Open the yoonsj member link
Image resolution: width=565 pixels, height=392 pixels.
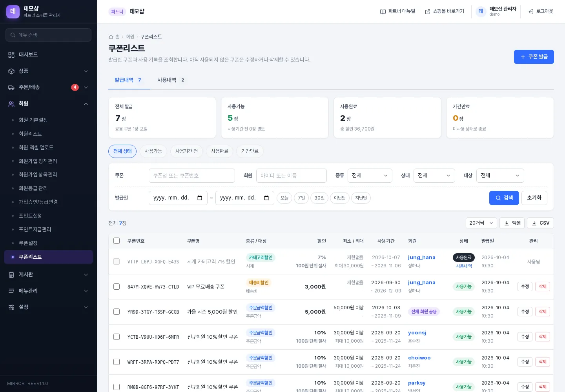pos(417,333)
